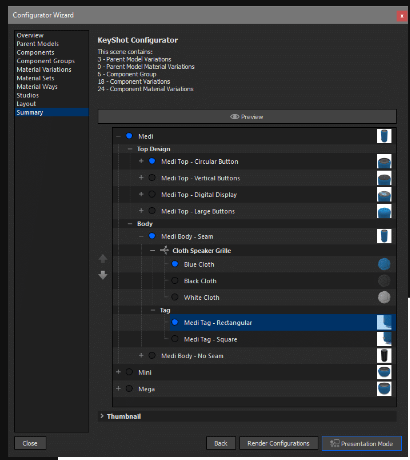Select Medi Top - Digital Display radio
Viewport: 410px width, 460px height.
click(x=152, y=194)
